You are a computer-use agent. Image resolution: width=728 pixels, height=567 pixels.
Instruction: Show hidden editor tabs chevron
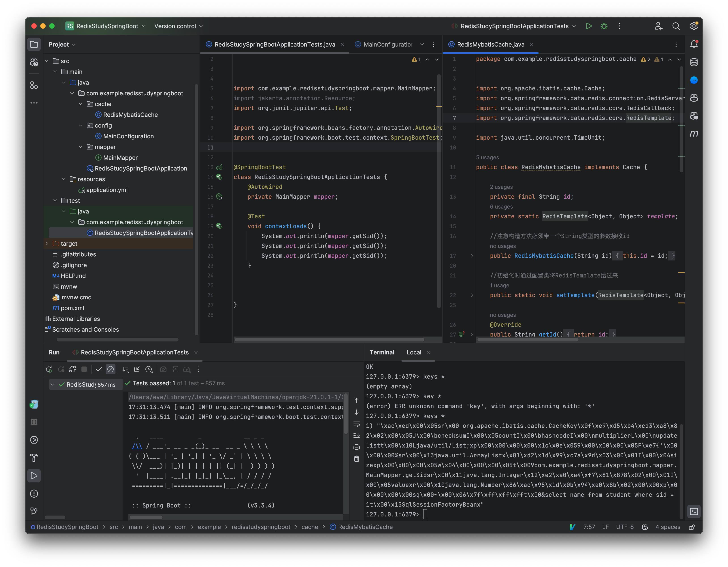click(x=422, y=44)
